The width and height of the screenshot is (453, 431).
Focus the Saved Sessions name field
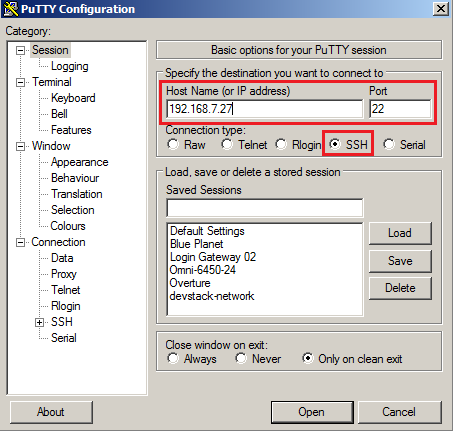[x=265, y=208]
